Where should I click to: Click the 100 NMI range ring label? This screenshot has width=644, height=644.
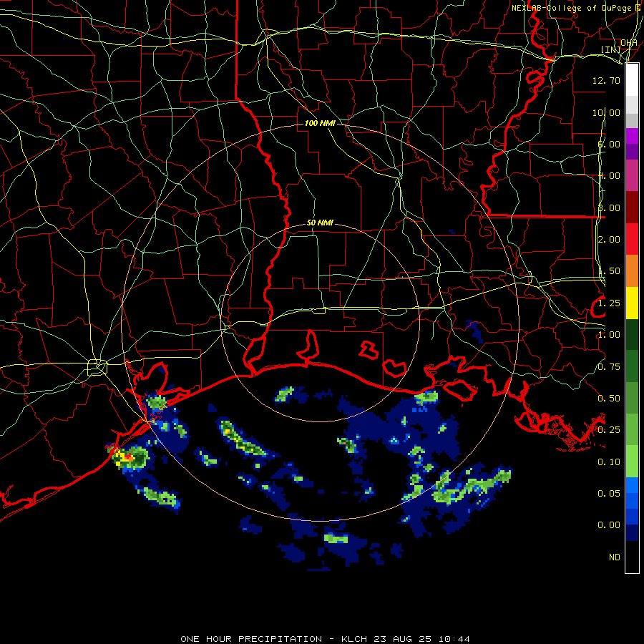tap(320, 123)
